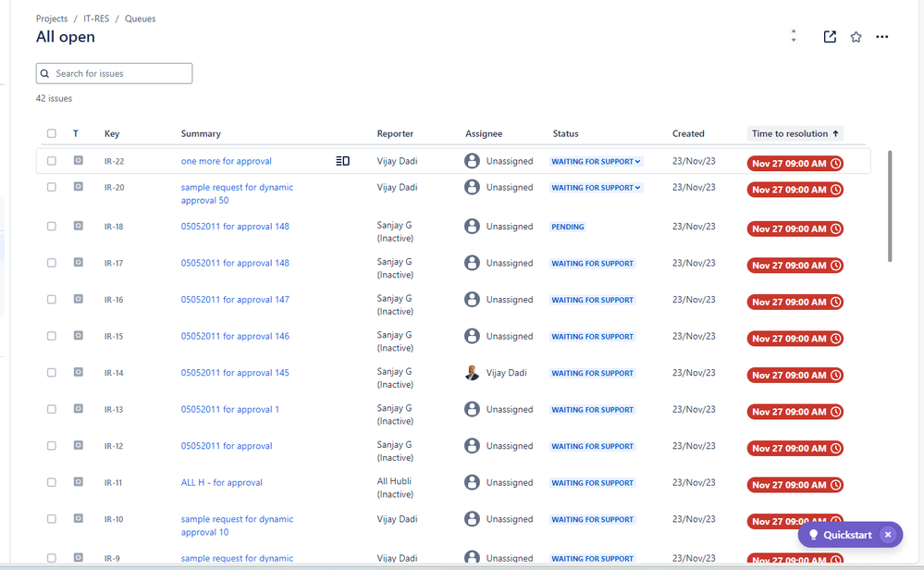The height and width of the screenshot is (570, 924).
Task: Expand the up/down stepper beside queue title
Action: [x=794, y=36]
